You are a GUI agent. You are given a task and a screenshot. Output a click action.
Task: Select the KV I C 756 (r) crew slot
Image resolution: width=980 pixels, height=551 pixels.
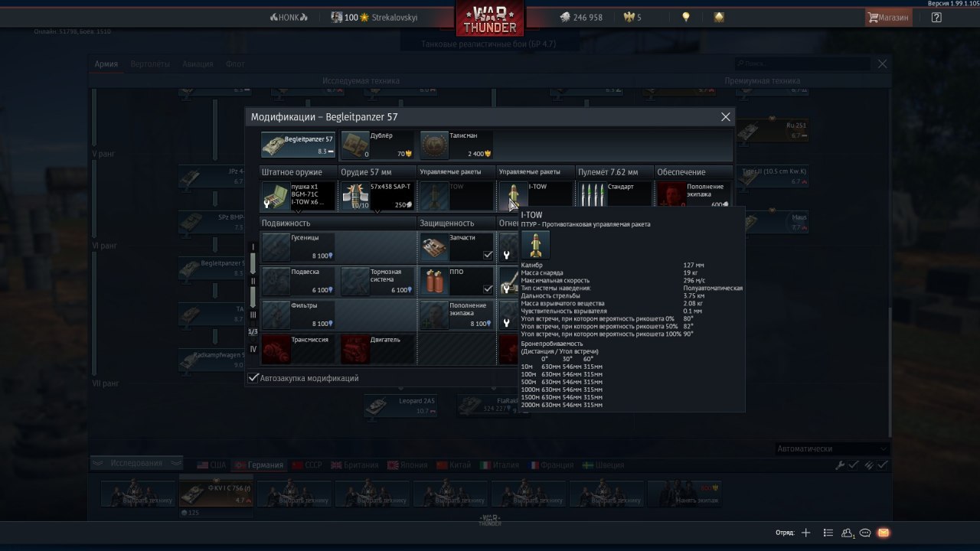click(216, 493)
